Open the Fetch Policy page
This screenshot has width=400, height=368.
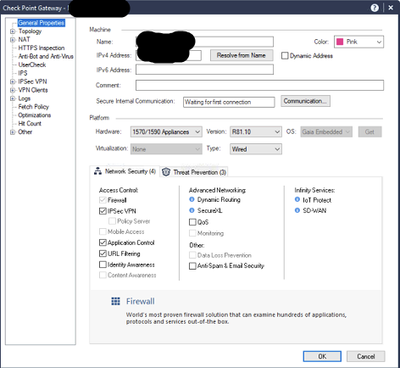point(33,107)
